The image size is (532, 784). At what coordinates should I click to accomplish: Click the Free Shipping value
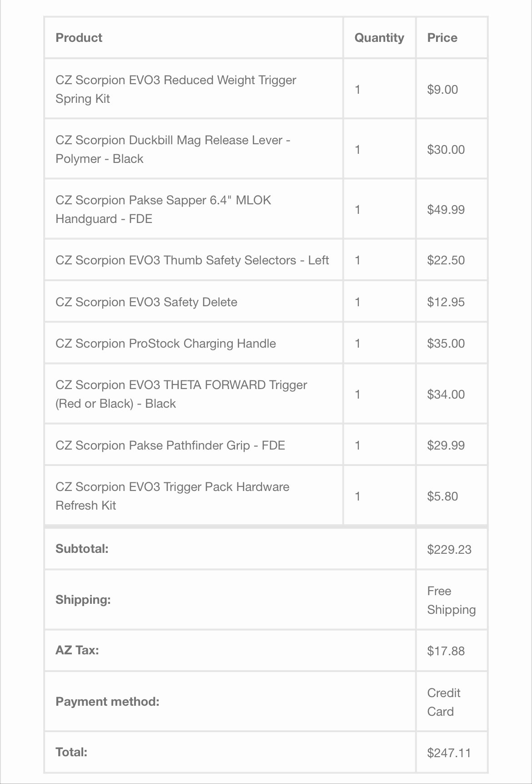tap(451, 600)
